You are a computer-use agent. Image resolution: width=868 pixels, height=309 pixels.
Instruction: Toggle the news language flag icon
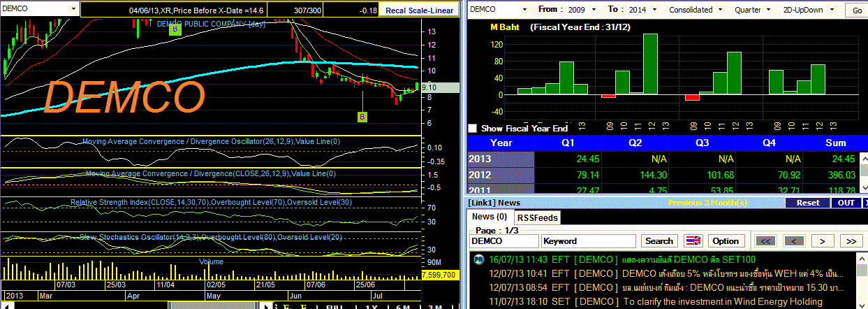692,240
